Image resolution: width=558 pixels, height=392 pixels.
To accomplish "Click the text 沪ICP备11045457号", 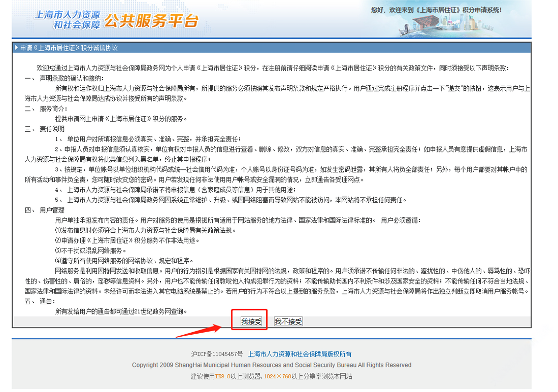I will tap(217, 354).
